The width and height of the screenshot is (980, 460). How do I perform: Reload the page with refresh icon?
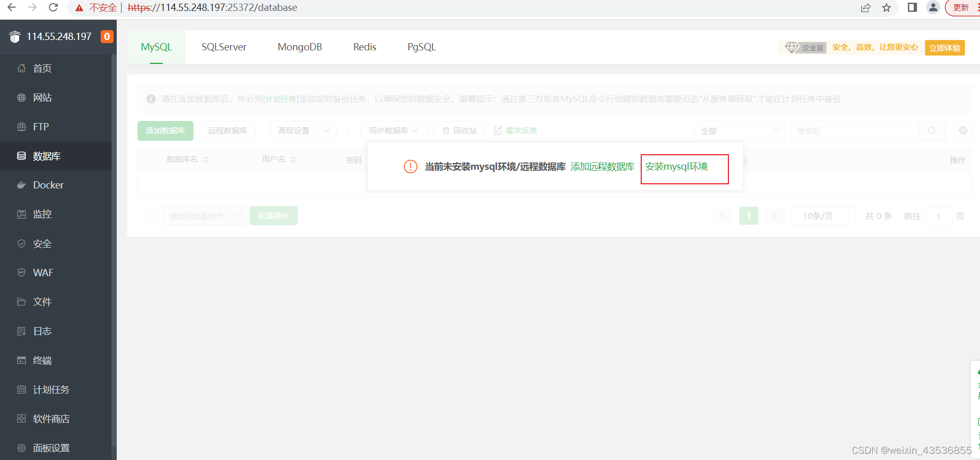click(x=53, y=7)
